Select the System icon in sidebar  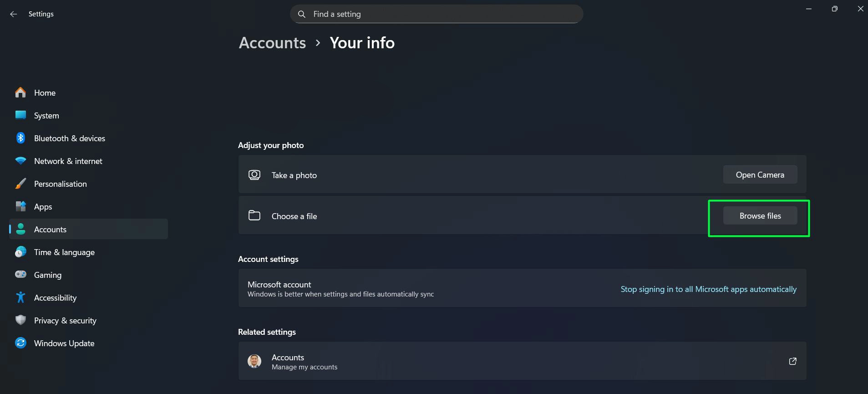click(x=20, y=115)
